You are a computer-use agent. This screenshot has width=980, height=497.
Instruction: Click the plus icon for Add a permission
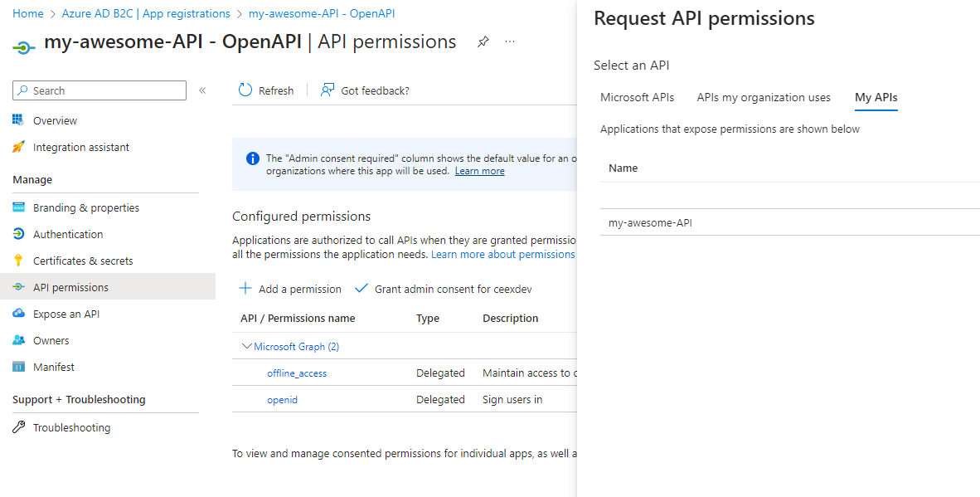pos(245,288)
